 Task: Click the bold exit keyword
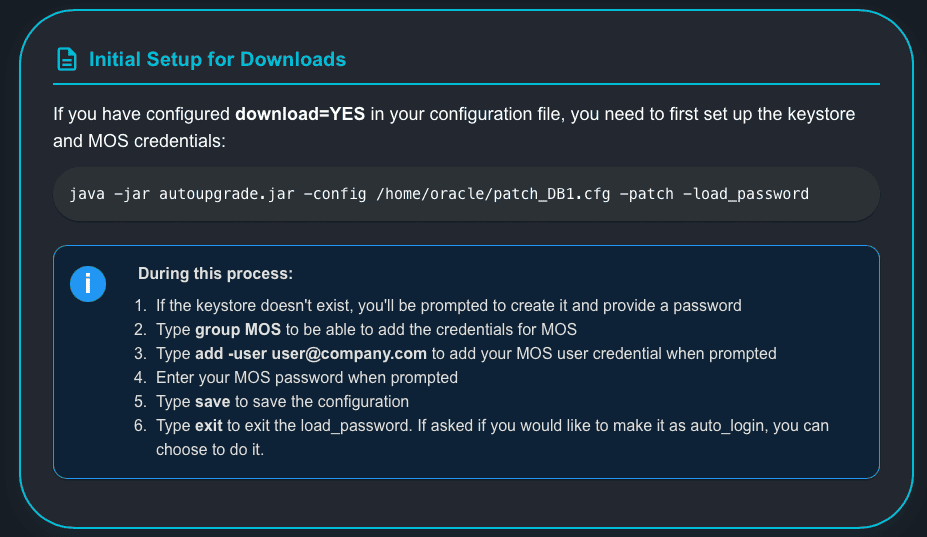(x=210, y=425)
